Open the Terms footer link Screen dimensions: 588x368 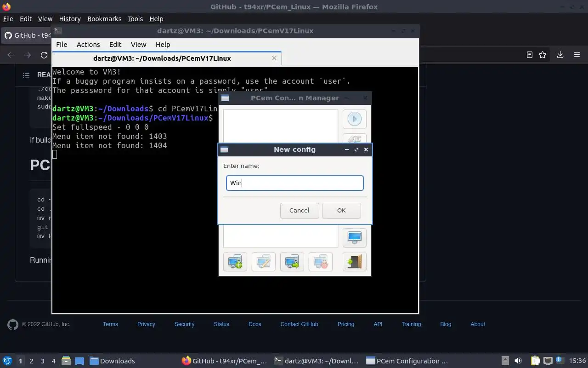[x=110, y=324]
